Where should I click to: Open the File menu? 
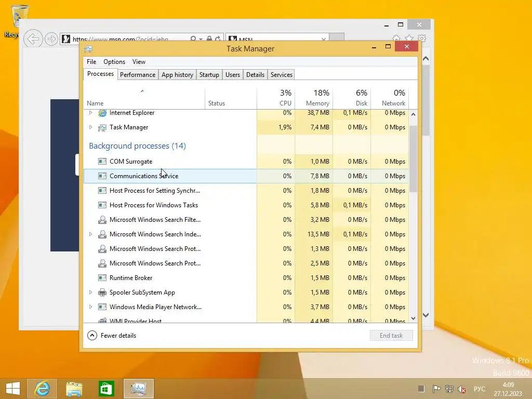point(91,62)
